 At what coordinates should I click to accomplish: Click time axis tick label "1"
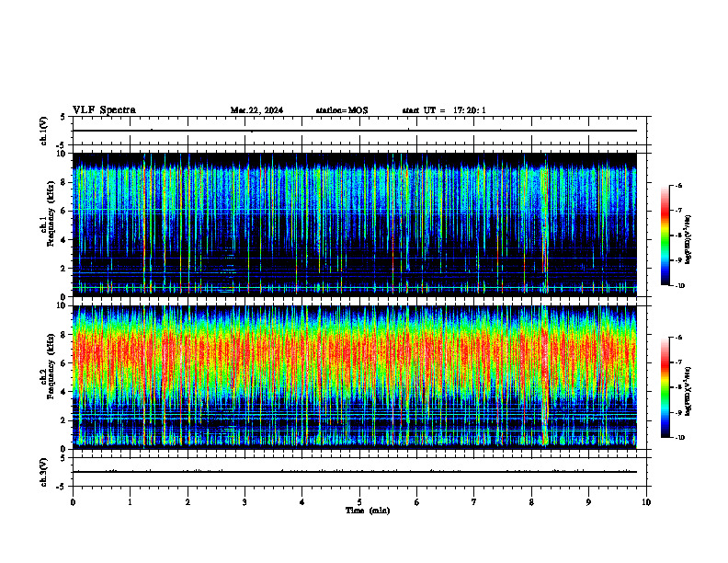click(x=130, y=502)
